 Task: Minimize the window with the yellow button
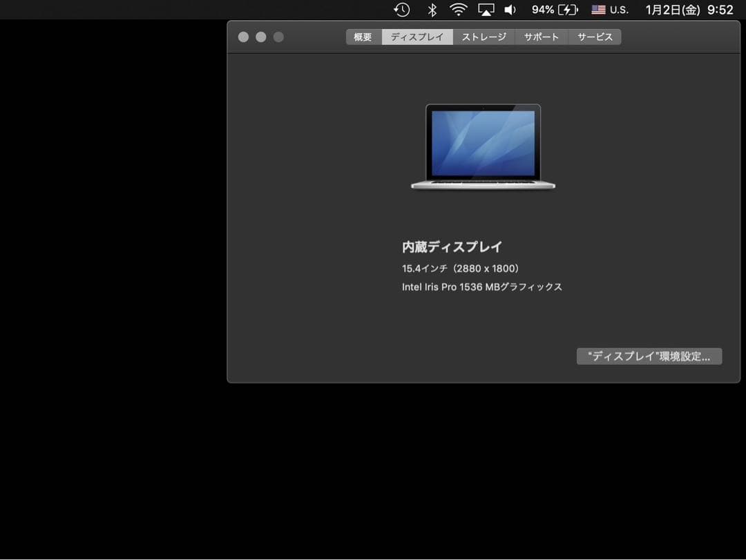(x=260, y=37)
